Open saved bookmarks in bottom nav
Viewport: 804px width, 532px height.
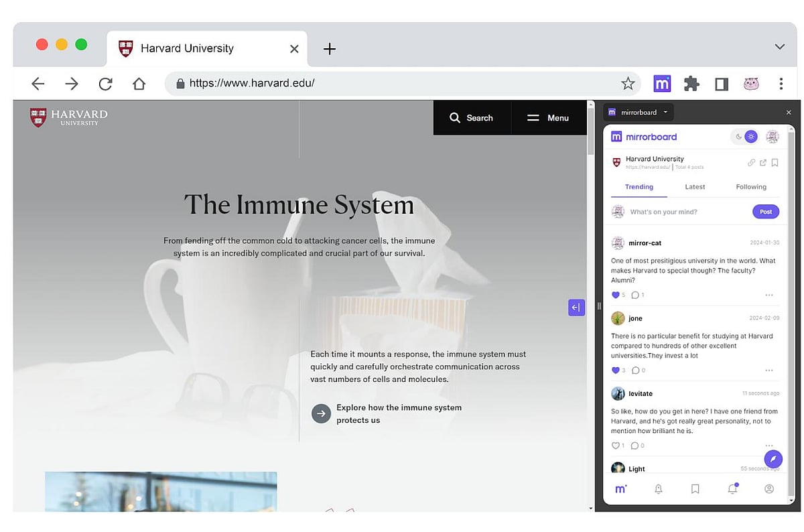pos(695,489)
